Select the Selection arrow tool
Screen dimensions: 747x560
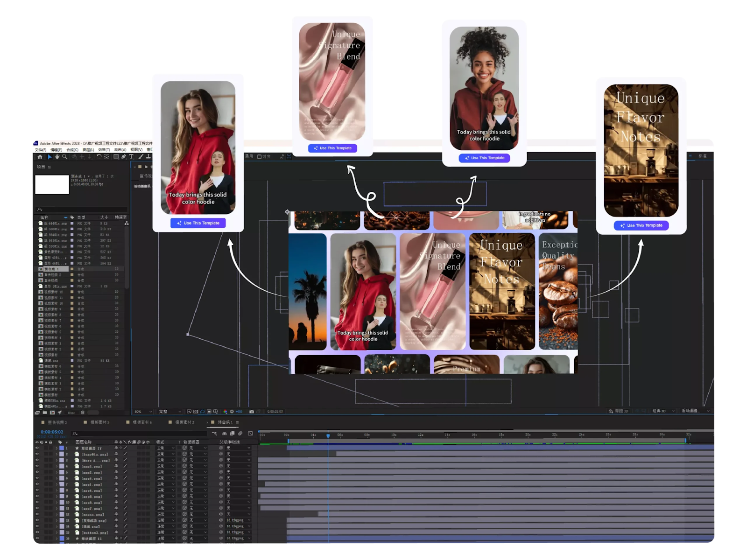point(50,157)
